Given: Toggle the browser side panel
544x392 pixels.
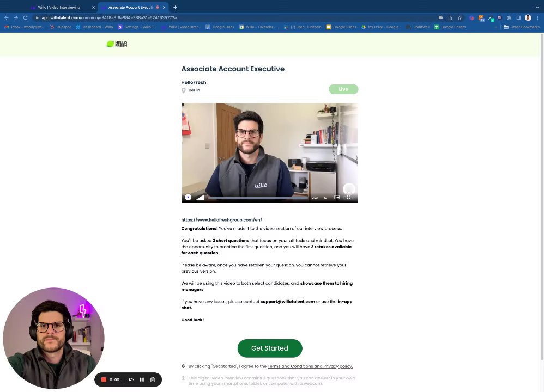Looking at the screenshot, I should tap(519, 17).
